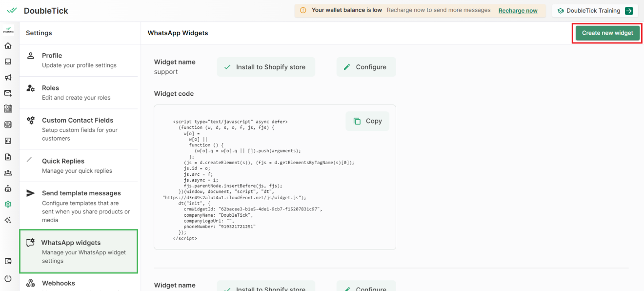This screenshot has width=644, height=291.
Task: Click the phoneNumber line in code
Action: 220,227
